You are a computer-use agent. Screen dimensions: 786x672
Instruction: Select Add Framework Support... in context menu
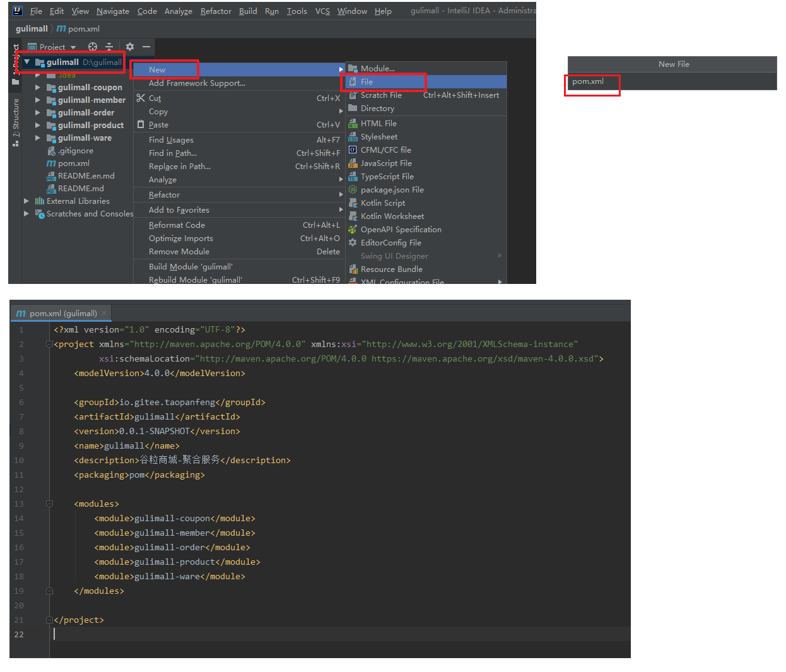pyautogui.click(x=240, y=83)
